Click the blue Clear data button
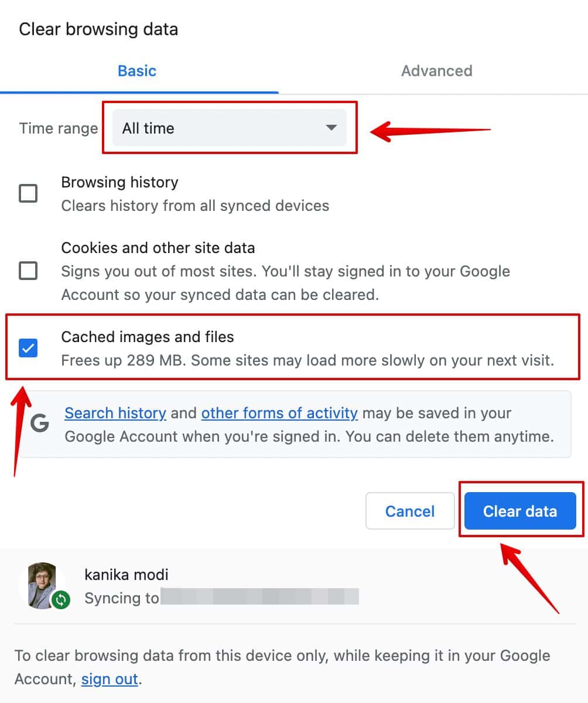 (519, 511)
